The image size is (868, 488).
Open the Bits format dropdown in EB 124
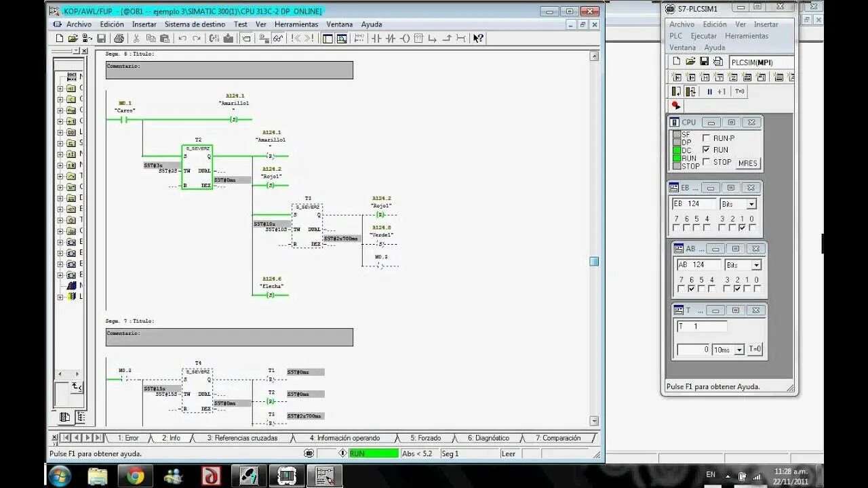click(x=751, y=204)
